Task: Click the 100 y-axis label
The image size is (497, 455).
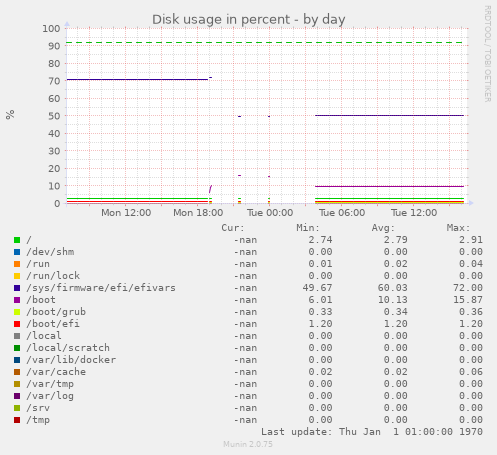Action: coord(51,28)
